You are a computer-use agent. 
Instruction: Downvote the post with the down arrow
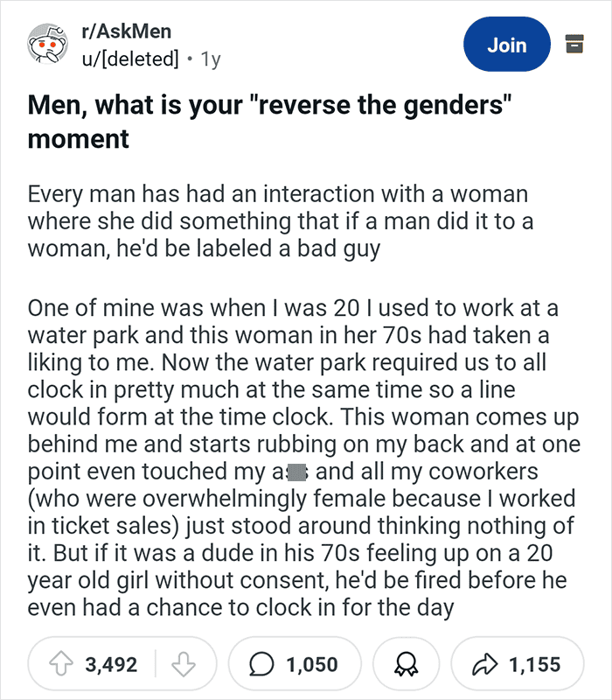(184, 664)
